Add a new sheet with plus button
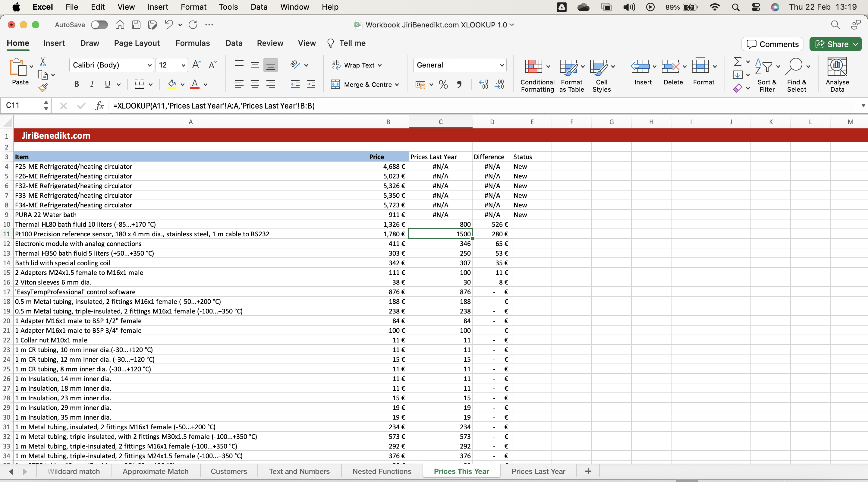 click(588, 471)
